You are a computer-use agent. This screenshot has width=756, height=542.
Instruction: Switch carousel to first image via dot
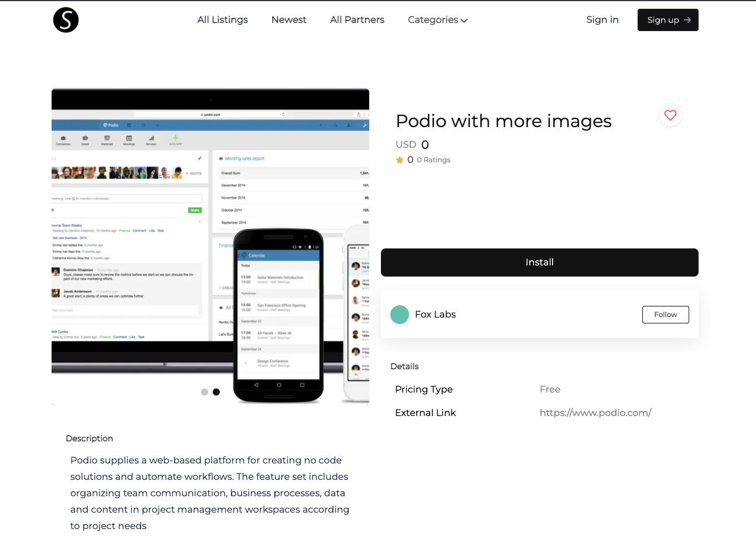click(205, 391)
